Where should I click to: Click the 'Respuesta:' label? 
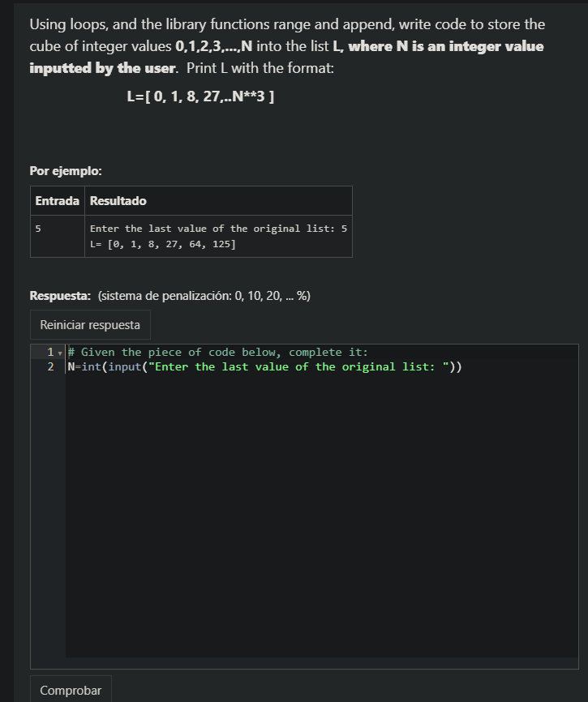(x=60, y=296)
